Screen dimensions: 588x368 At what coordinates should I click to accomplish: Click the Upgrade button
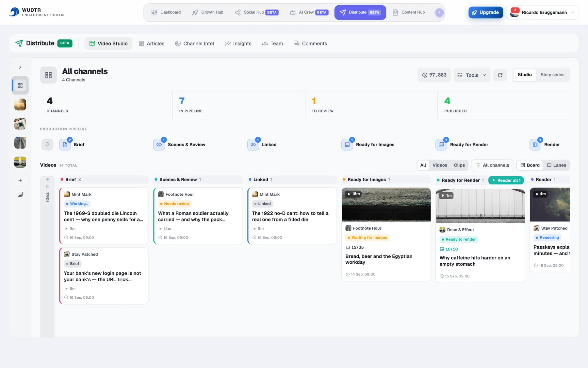(485, 12)
